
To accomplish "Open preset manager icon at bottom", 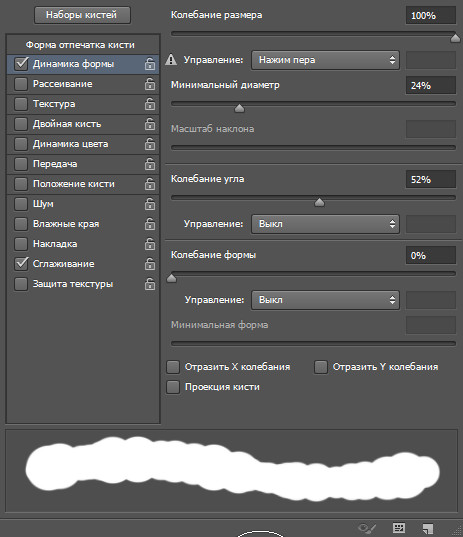I will tap(399, 527).
